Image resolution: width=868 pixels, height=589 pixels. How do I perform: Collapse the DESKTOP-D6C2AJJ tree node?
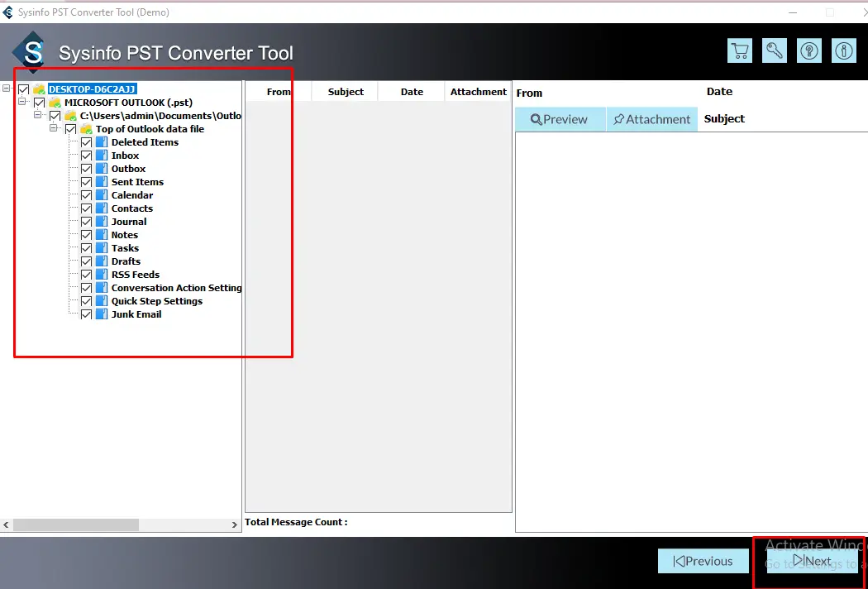[x=6, y=88]
